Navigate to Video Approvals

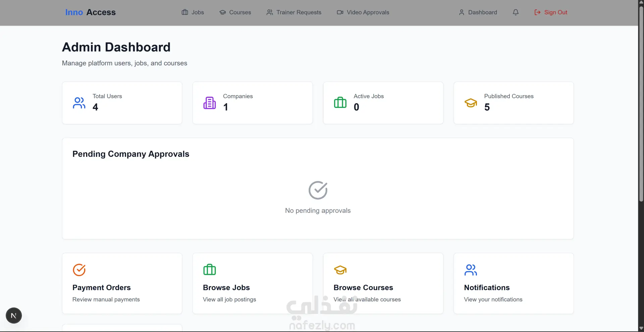(363, 12)
